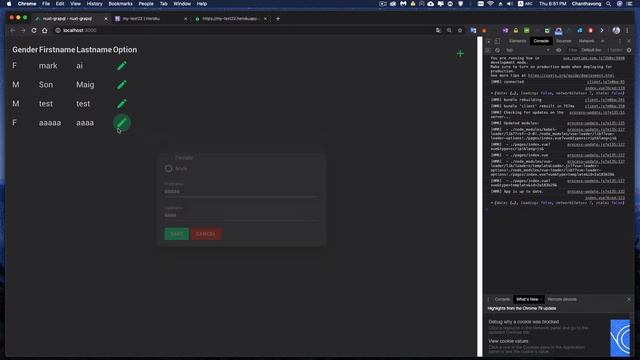The height and width of the screenshot is (360, 640).
Task: Select the Heroku browser tab
Action: click(151, 18)
